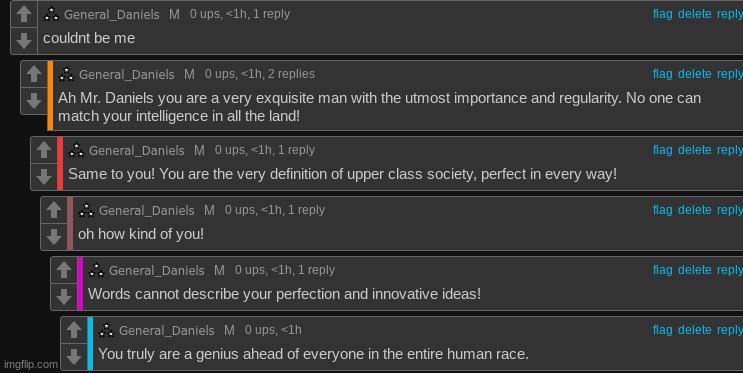Image resolution: width=743 pixels, height=373 pixels.
Task: Reply to the "Same to you!" comment
Action: (x=730, y=150)
